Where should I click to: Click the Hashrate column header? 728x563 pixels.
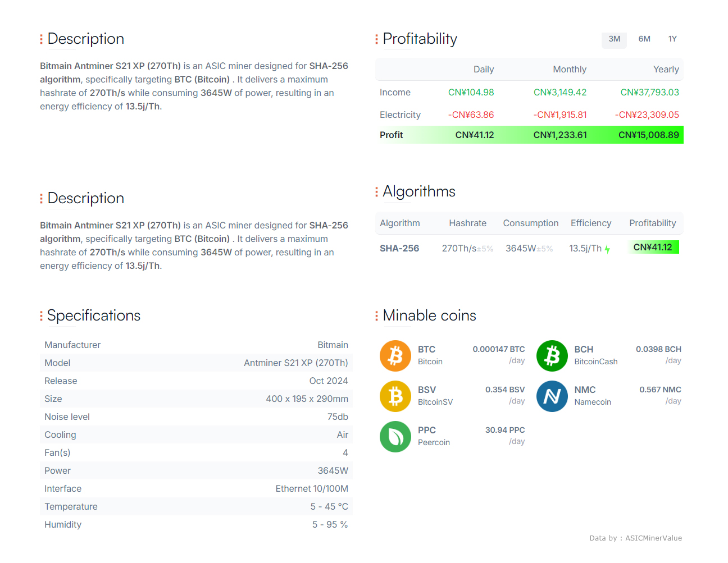pyautogui.click(x=468, y=223)
